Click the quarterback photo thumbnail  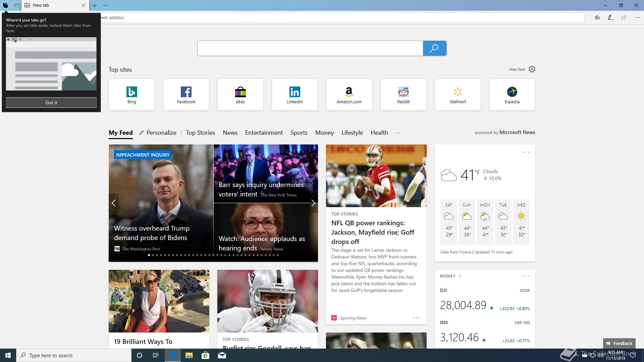click(x=376, y=176)
